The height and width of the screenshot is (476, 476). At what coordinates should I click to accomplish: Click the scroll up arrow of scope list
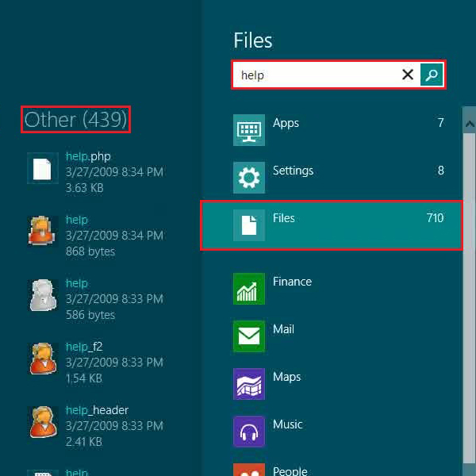tap(470, 124)
